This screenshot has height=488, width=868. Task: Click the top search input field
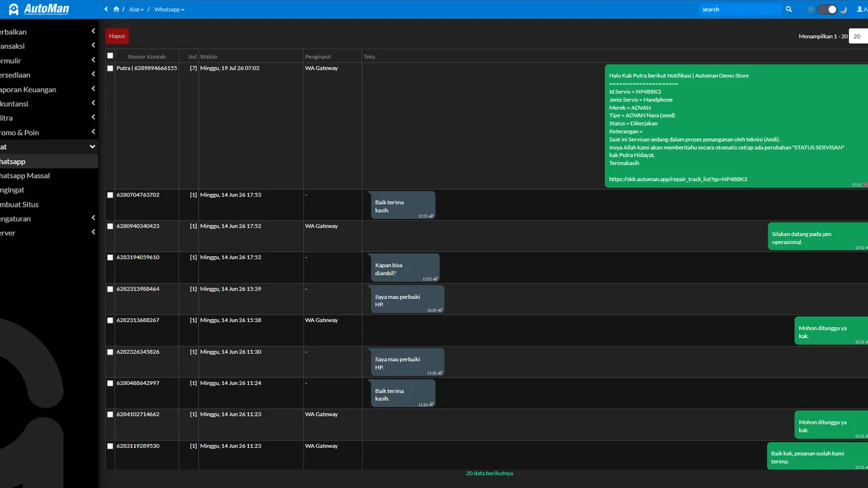740,9
